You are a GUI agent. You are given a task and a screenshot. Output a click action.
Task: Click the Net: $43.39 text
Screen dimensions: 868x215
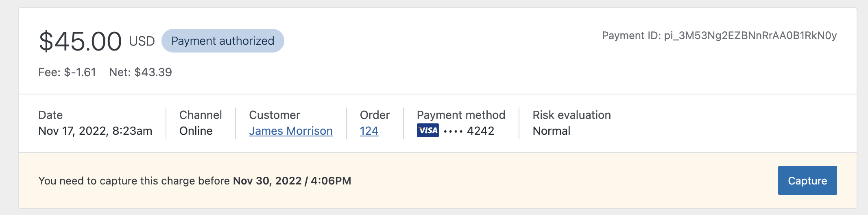pos(140,72)
